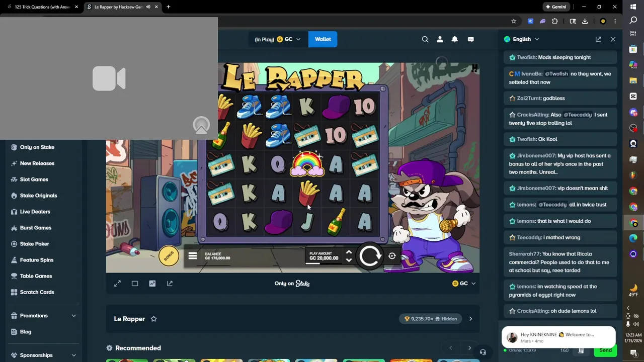Expand Le Rapper game details chevron
644x362 pixels.
pyautogui.click(x=470, y=319)
